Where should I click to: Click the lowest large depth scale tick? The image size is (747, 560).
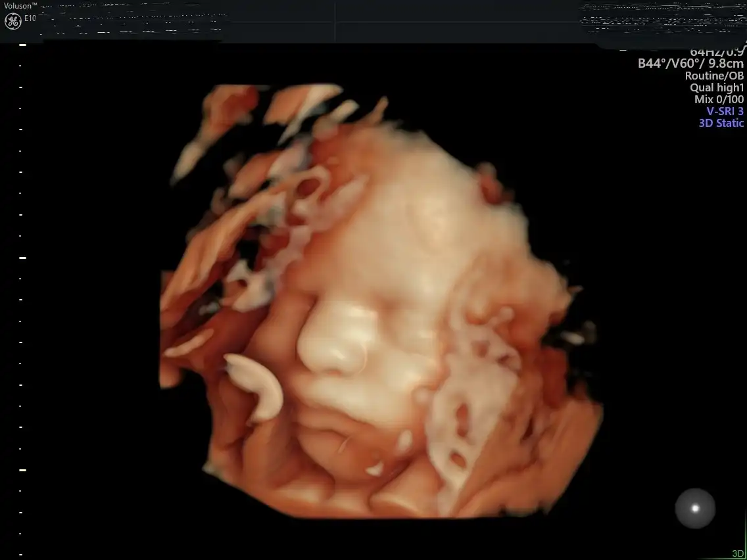(x=22, y=470)
